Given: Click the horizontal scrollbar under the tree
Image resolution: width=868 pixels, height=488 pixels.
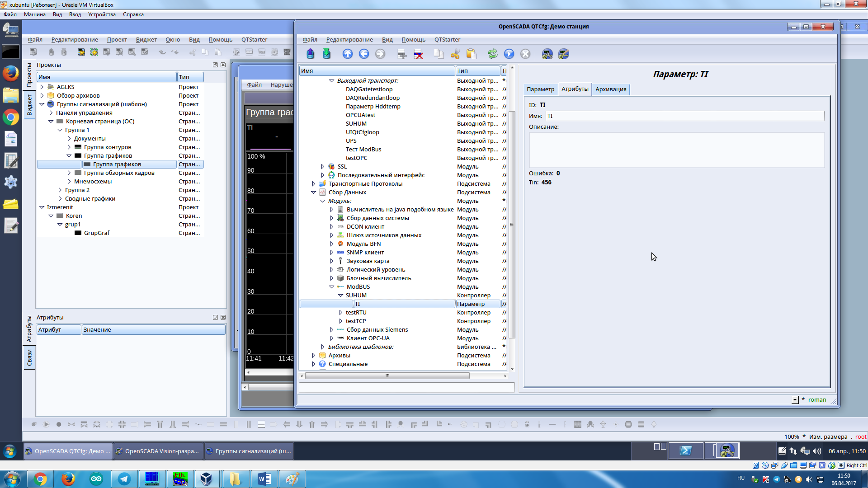Looking at the screenshot, I should 387,376.
